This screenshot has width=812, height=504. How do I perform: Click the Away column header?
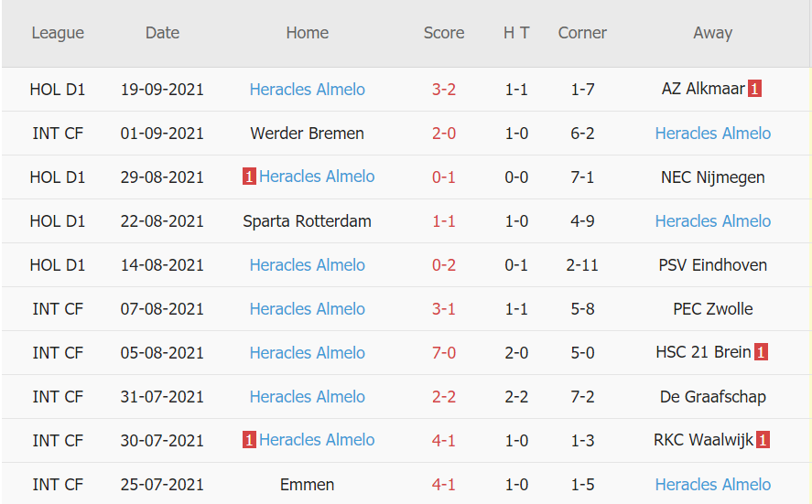712,33
